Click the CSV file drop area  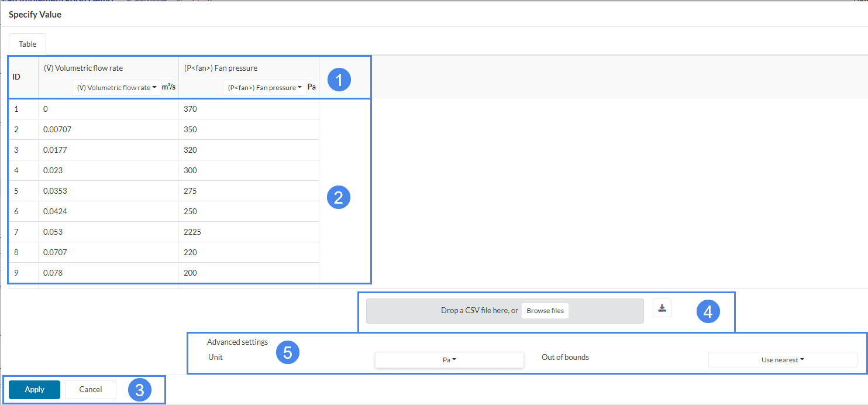pos(445,311)
